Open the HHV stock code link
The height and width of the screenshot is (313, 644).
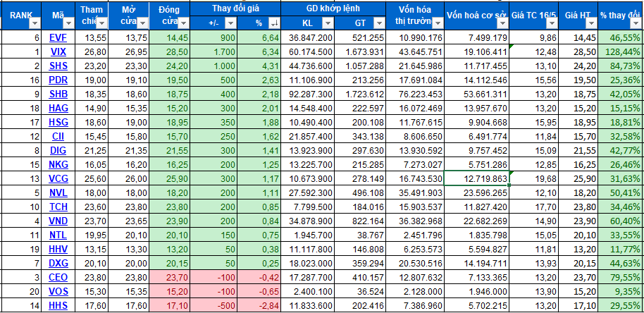point(58,249)
